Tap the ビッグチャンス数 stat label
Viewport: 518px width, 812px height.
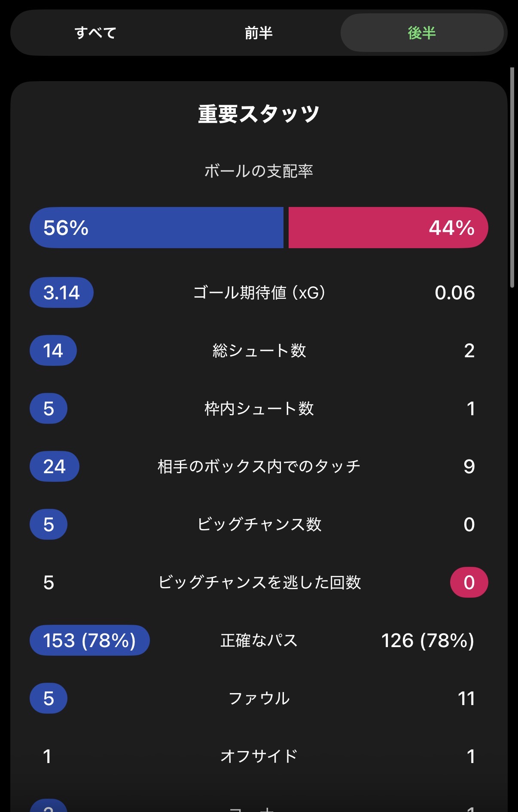click(259, 525)
